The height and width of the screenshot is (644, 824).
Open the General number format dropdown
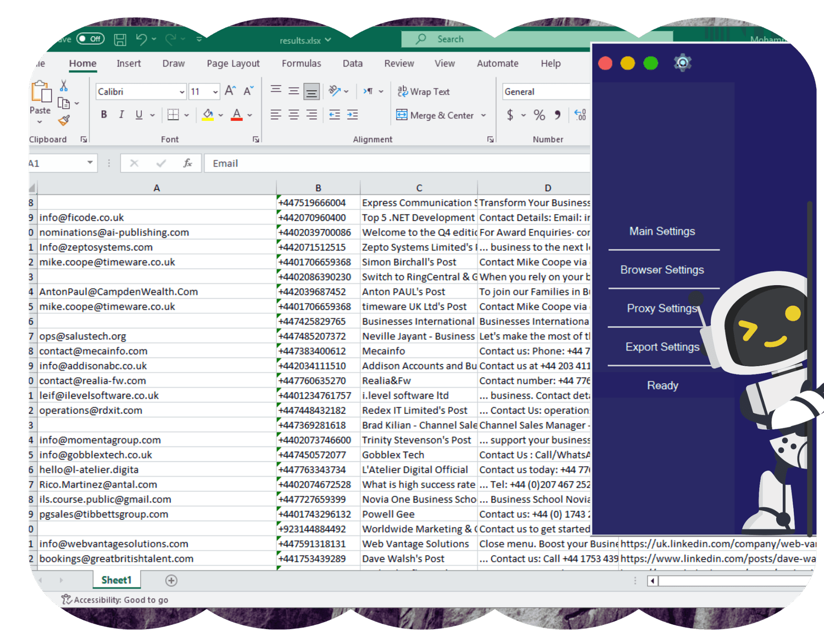[546, 92]
